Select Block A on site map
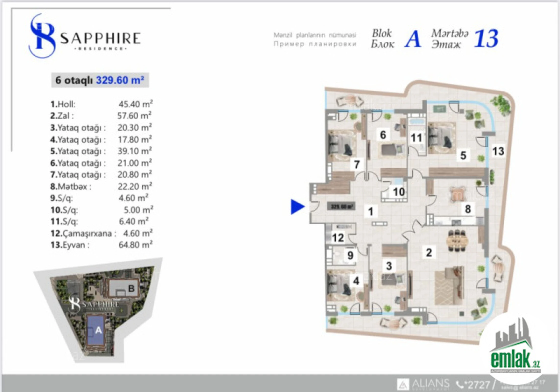560x392 pixels. (x=97, y=330)
